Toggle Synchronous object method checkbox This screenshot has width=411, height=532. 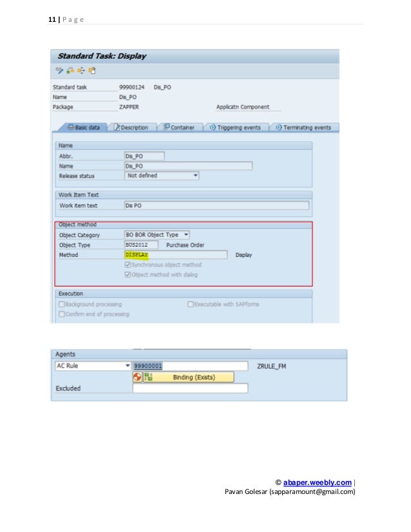[128, 265]
